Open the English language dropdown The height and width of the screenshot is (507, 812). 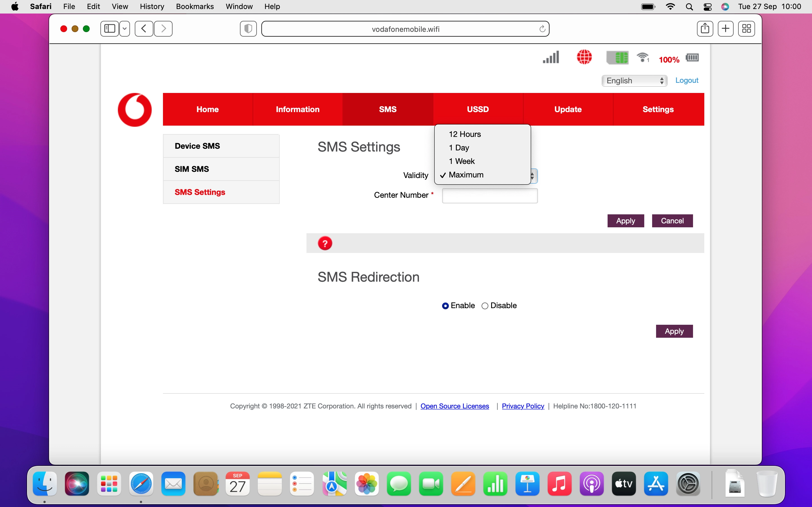coord(634,81)
